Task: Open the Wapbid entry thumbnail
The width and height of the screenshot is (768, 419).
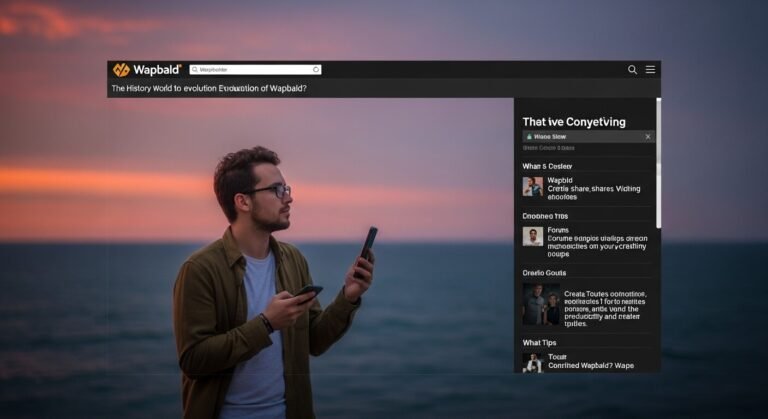Action: [x=532, y=187]
